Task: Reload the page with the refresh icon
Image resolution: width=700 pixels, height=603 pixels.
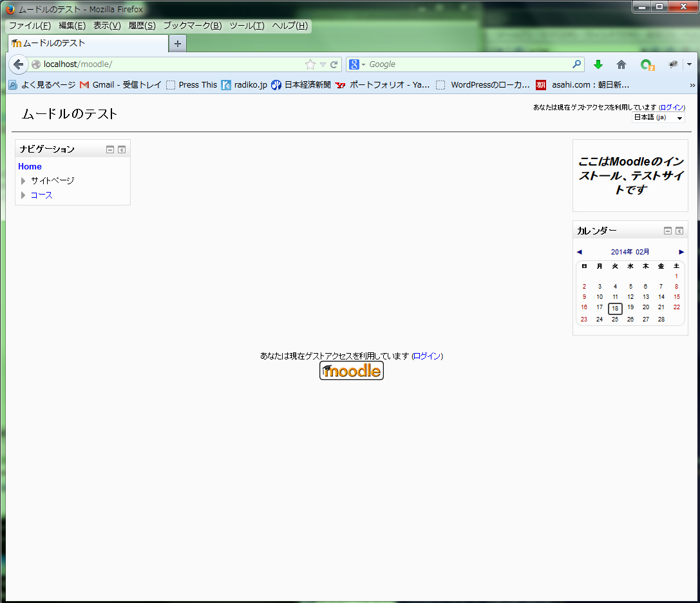Action: (334, 64)
